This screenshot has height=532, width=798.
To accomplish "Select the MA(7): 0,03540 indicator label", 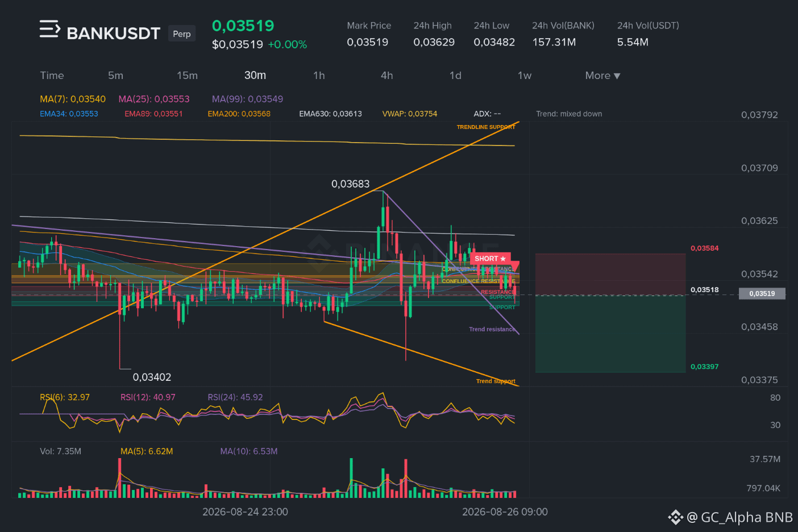I will [73, 99].
